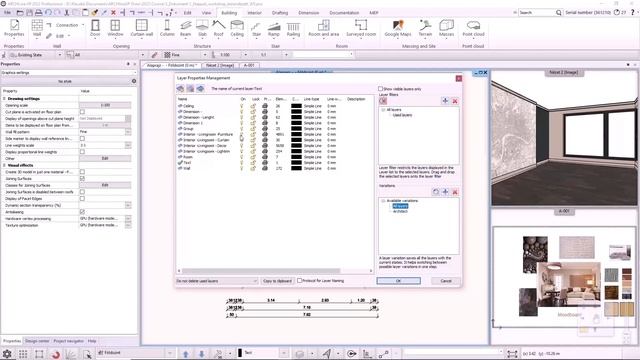
Task: Click Edit button for Classes for Joining Surfaces
Action: (105, 185)
